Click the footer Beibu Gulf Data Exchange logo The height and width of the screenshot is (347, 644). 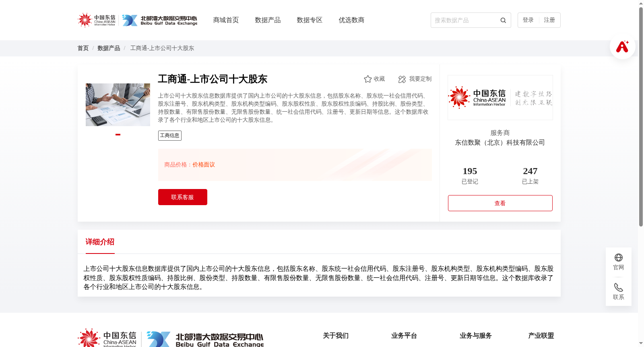[205, 339]
